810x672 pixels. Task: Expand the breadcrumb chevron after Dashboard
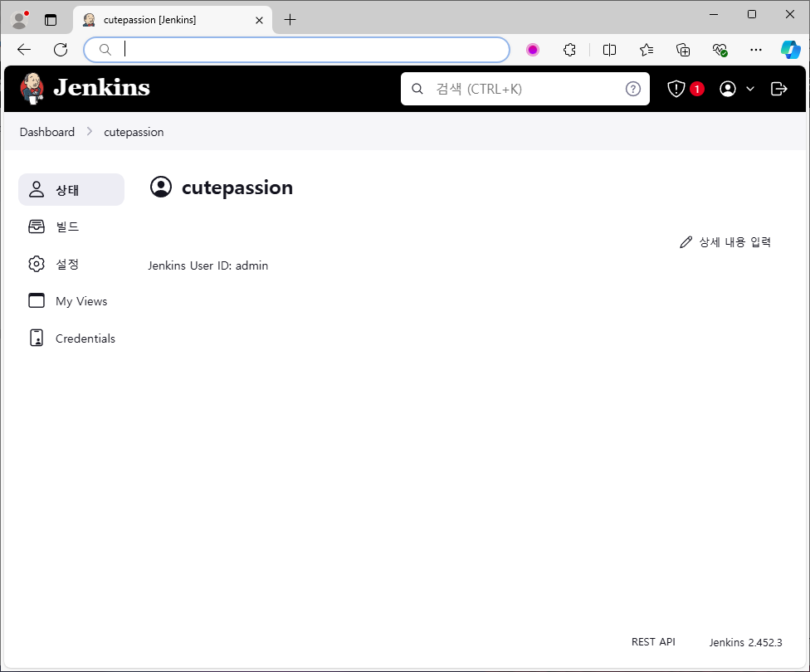coord(90,132)
